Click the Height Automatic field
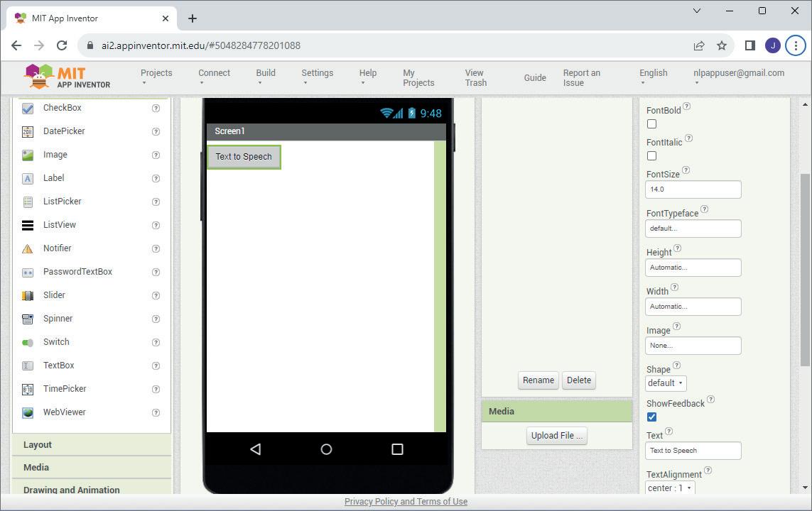 (x=693, y=268)
